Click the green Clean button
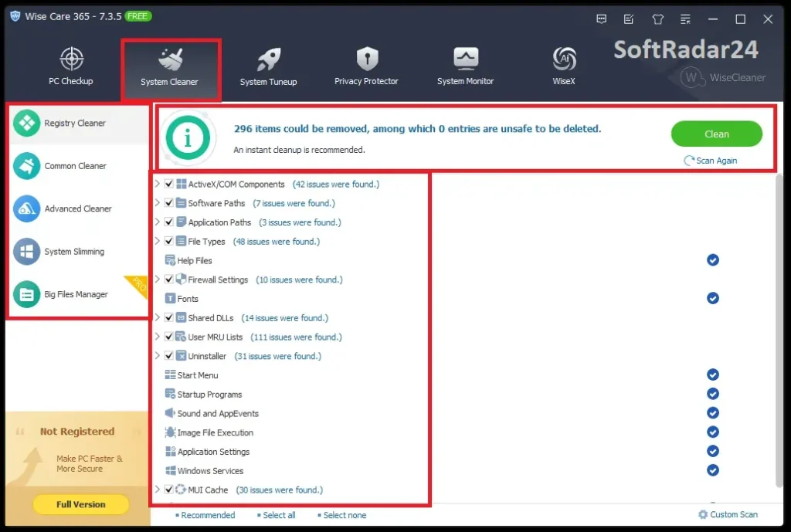The width and height of the screenshot is (791, 532). point(717,134)
